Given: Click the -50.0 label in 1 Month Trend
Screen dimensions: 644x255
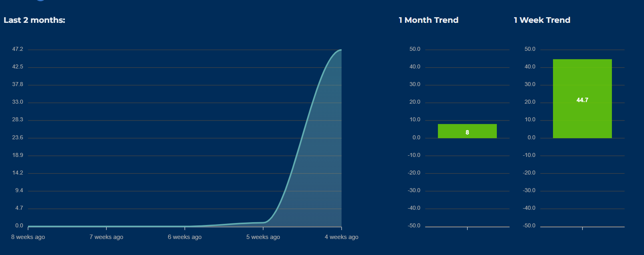Looking at the screenshot, I should pos(414,226).
